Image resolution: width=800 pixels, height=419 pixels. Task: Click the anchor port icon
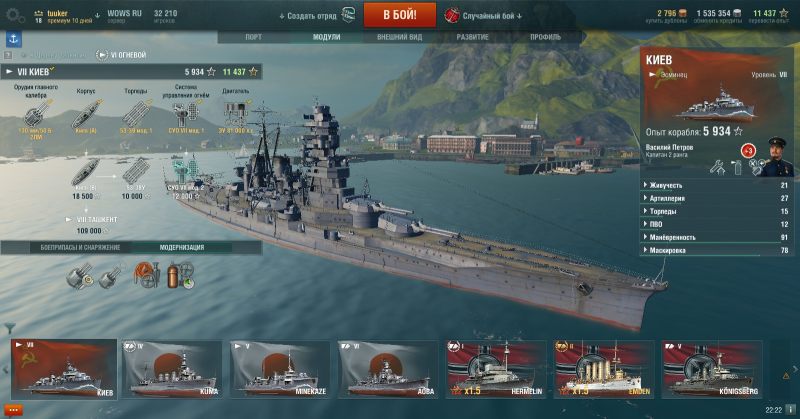(x=14, y=39)
